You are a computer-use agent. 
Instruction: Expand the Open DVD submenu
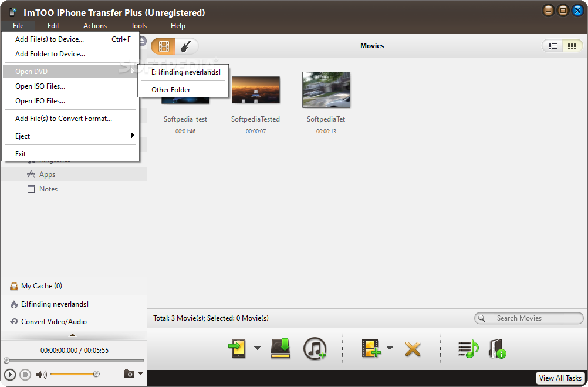[x=70, y=71]
